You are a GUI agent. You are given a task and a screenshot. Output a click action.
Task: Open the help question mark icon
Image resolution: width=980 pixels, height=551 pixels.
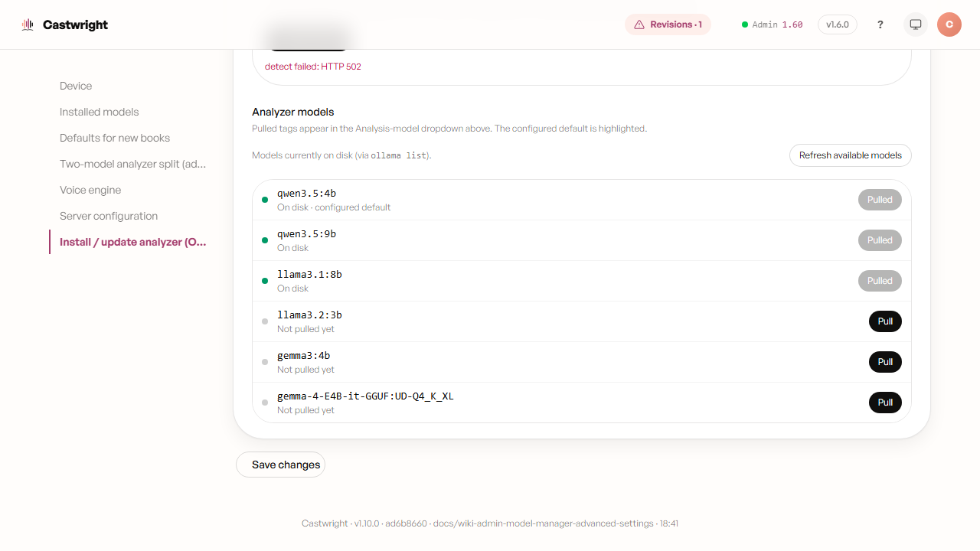tap(880, 24)
